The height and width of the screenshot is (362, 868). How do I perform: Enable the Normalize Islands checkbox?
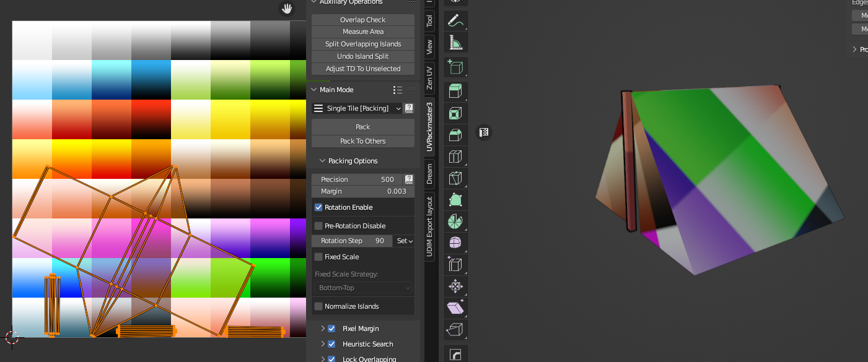pyautogui.click(x=318, y=306)
